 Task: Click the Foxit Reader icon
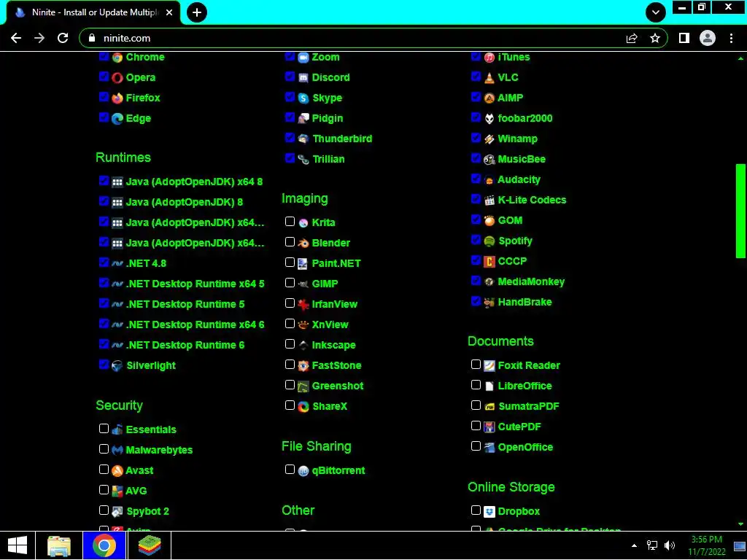click(x=489, y=366)
